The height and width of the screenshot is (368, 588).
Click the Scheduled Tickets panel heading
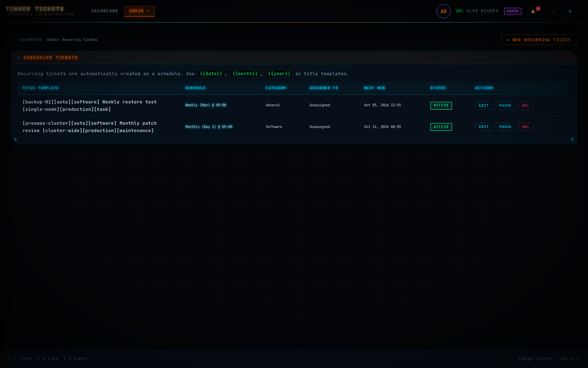click(51, 58)
